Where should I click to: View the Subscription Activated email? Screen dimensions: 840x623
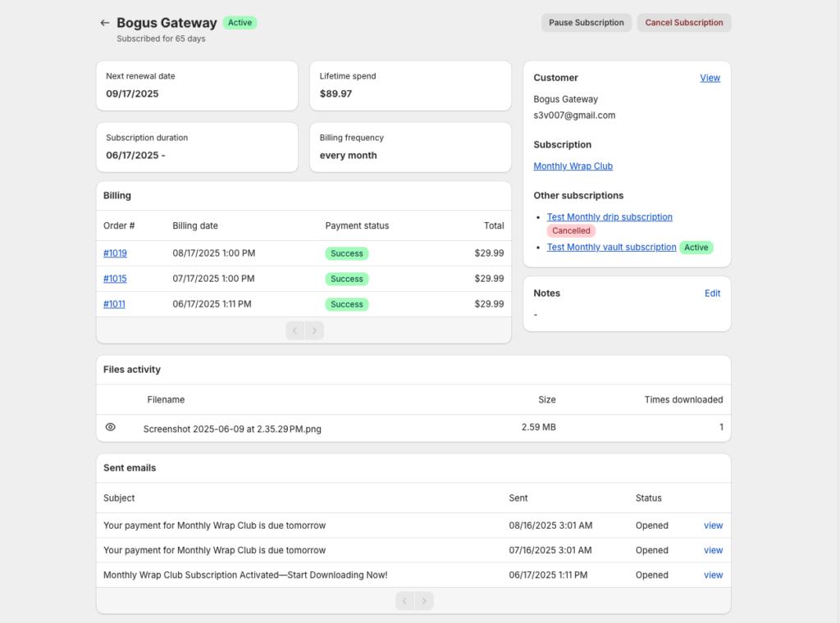pyautogui.click(x=713, y=575)
